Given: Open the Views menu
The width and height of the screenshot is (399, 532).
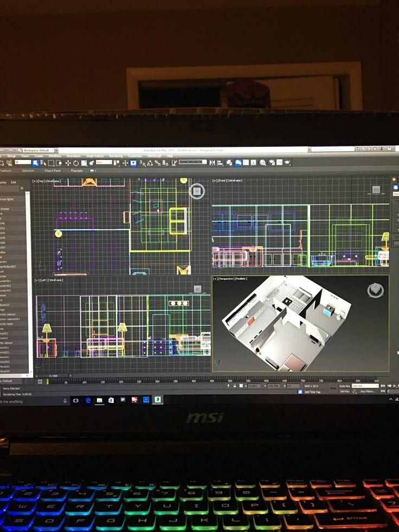Looking at the screenshot, I should click(x=25, y=156).
